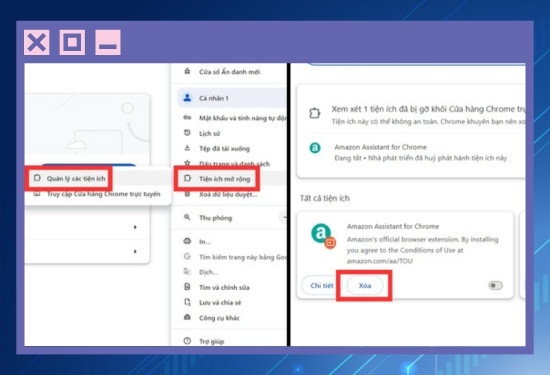This screenshot has height=375, width=550.
Task: Click the document icon beside 'Tìm và chỉnh sửa'
Action: pyautogui.click(x=187, y=287)
